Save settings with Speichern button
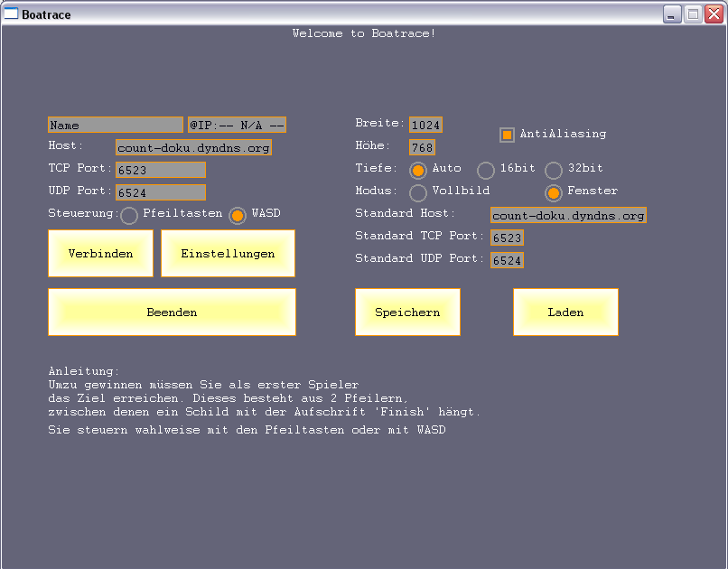Image resolution: width=728 pixels, height=569 pixels. [x=407, y=312]
